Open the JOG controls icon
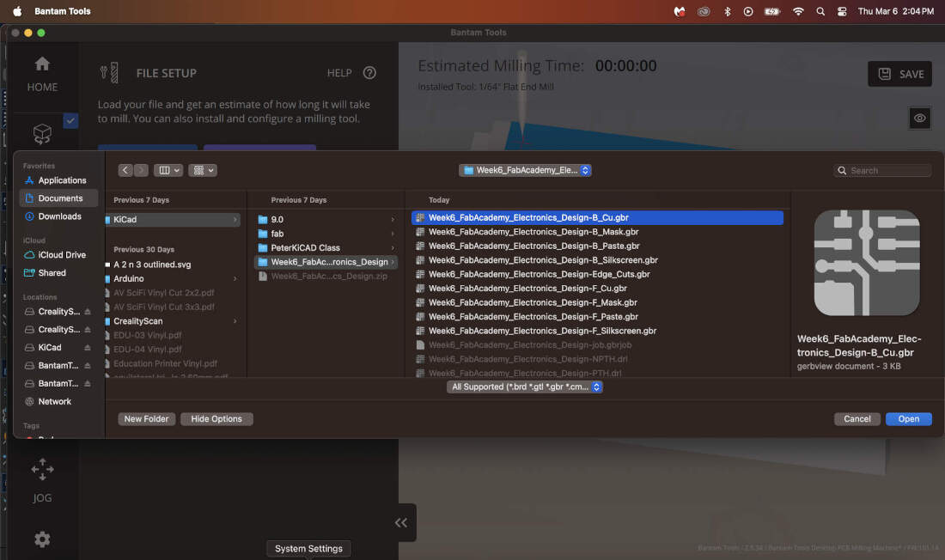Viewport: 945px width, 560px height. (x=42, y=470)
